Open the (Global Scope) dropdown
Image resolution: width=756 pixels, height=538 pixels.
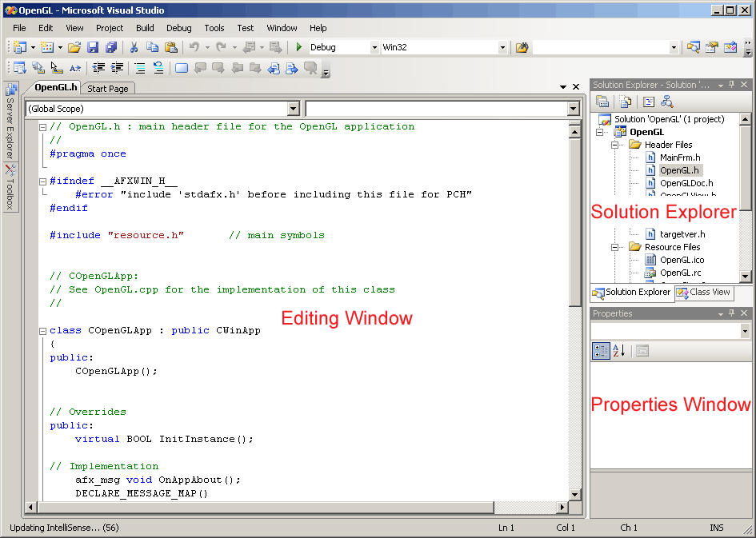(293, 109)
